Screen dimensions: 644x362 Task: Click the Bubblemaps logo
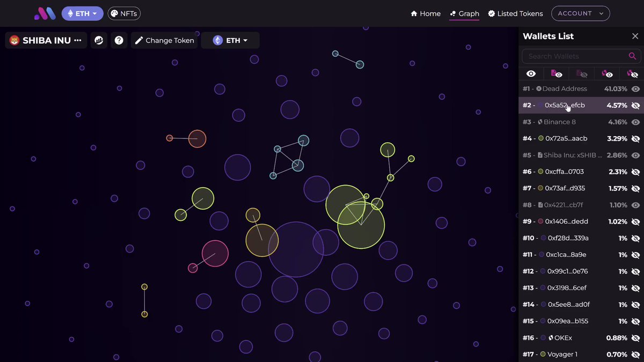point(45,13)
